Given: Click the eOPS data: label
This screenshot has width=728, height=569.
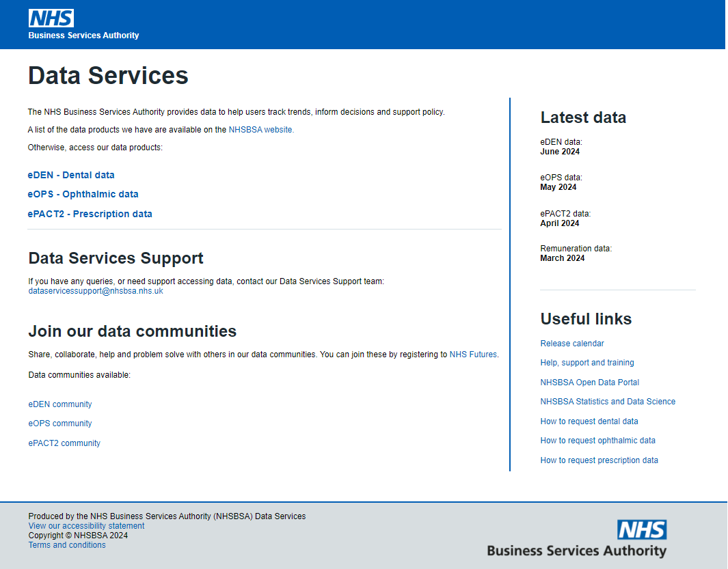Looking at the screenshot, I should click(561, 178).
